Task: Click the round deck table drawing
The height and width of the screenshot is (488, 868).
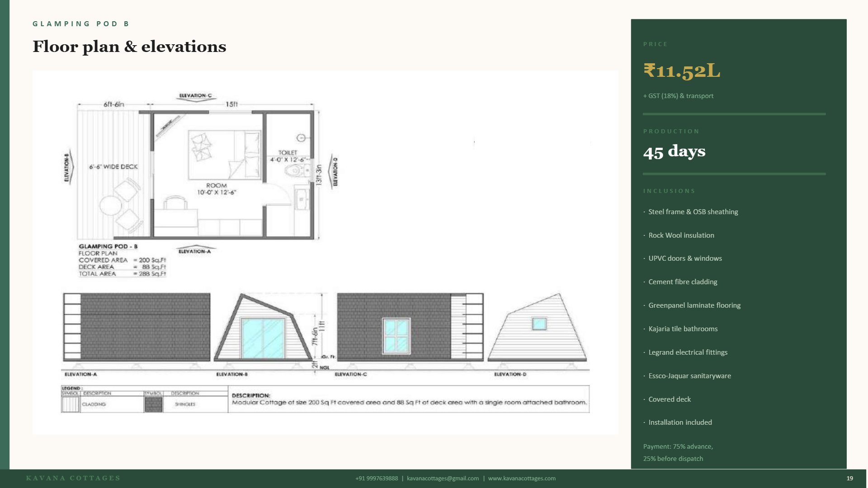Action: [111, 206]
